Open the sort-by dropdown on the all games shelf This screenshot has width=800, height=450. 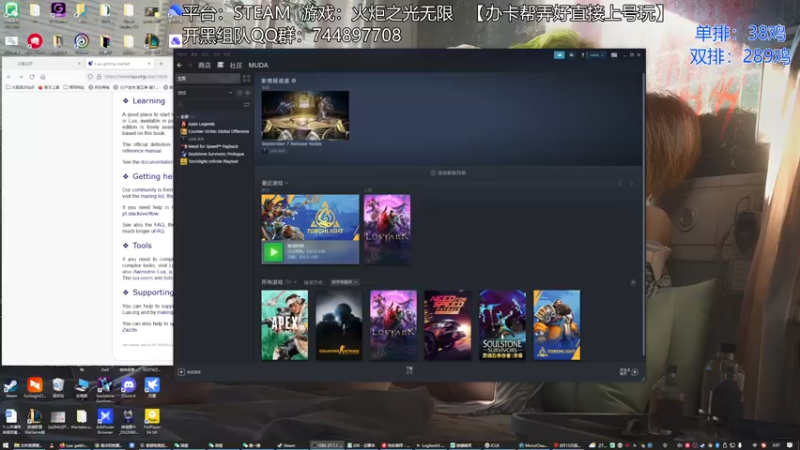pyautogui.click(x=344, y=282)
